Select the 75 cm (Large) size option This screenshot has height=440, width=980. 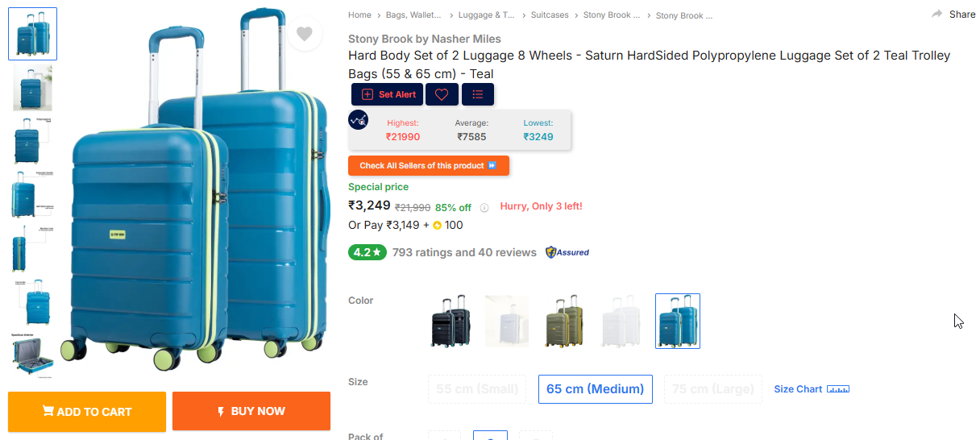tap(712, 389)
